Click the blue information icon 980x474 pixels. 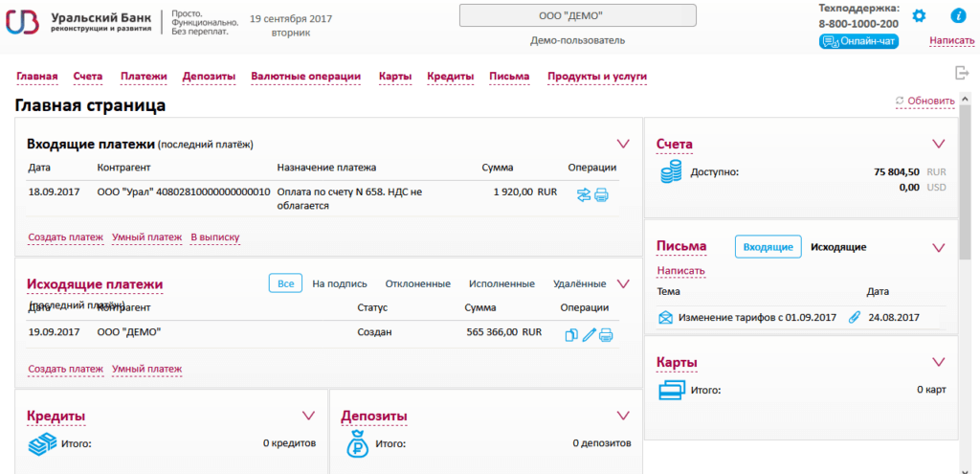(x=957, y=16)
